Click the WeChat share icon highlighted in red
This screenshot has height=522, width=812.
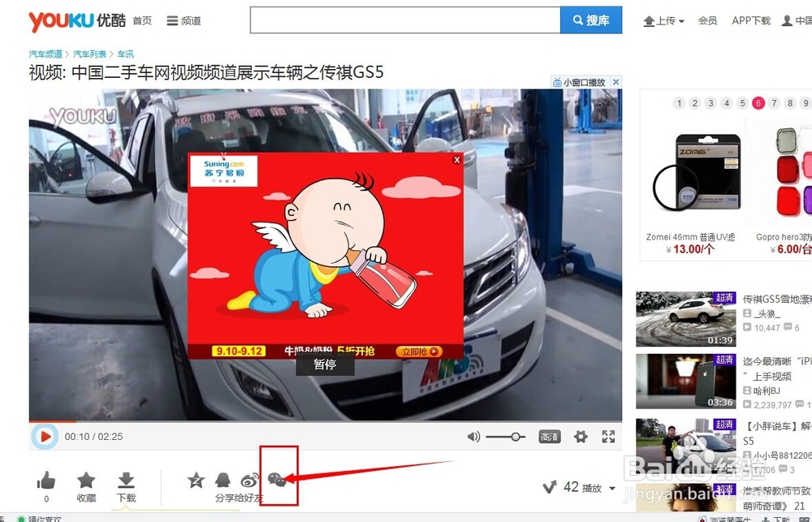pos(279,479)
